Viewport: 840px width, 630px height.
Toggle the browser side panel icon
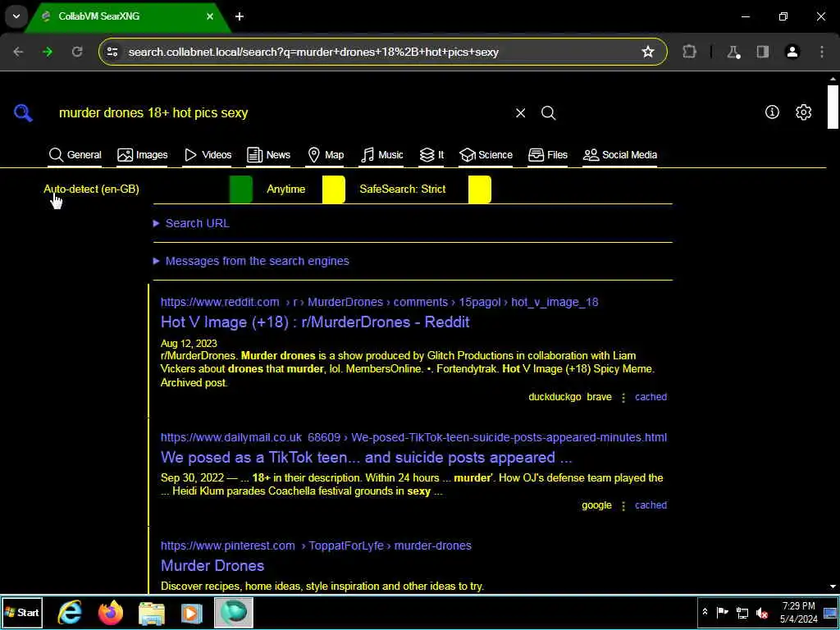[x=762, y=52]
